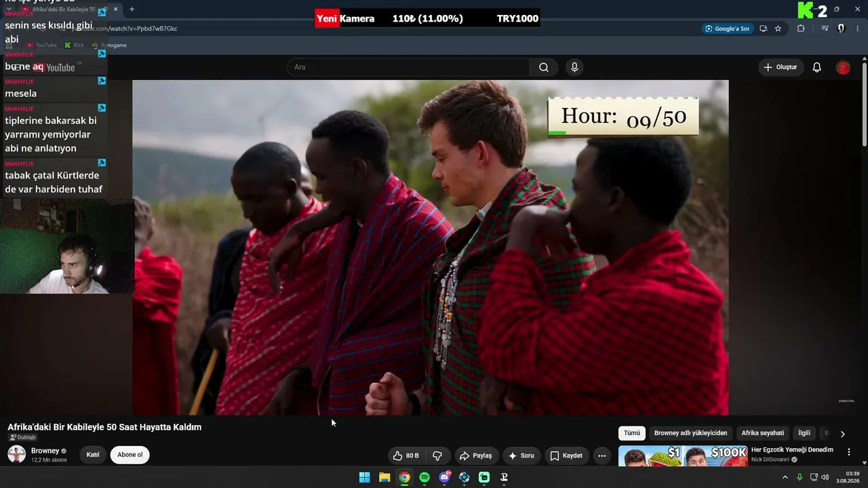Open options for Her Egzotik Yemeği Denedim
This screenshot has width=868, height=488.
coord(848,451)
